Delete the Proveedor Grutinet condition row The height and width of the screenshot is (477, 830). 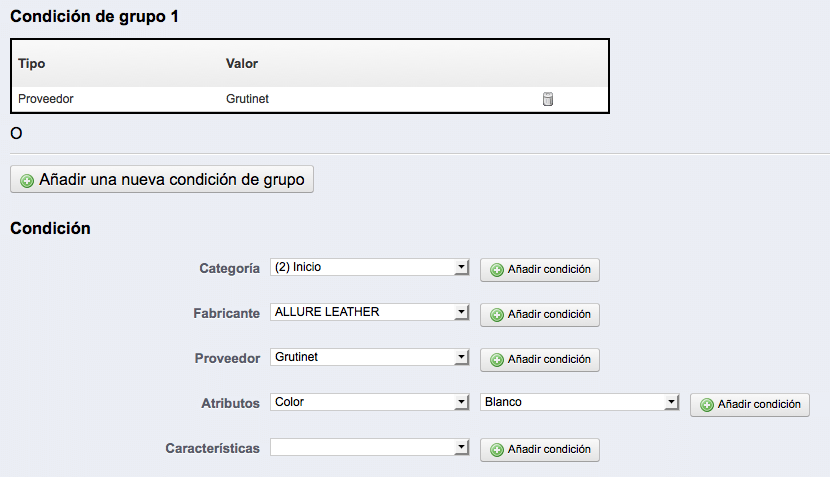(x=548, y=99)
